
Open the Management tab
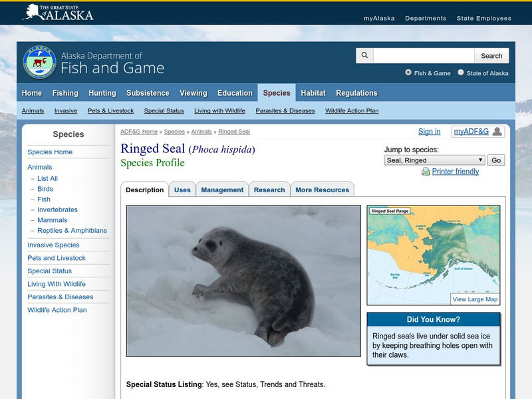pos(221,190)
